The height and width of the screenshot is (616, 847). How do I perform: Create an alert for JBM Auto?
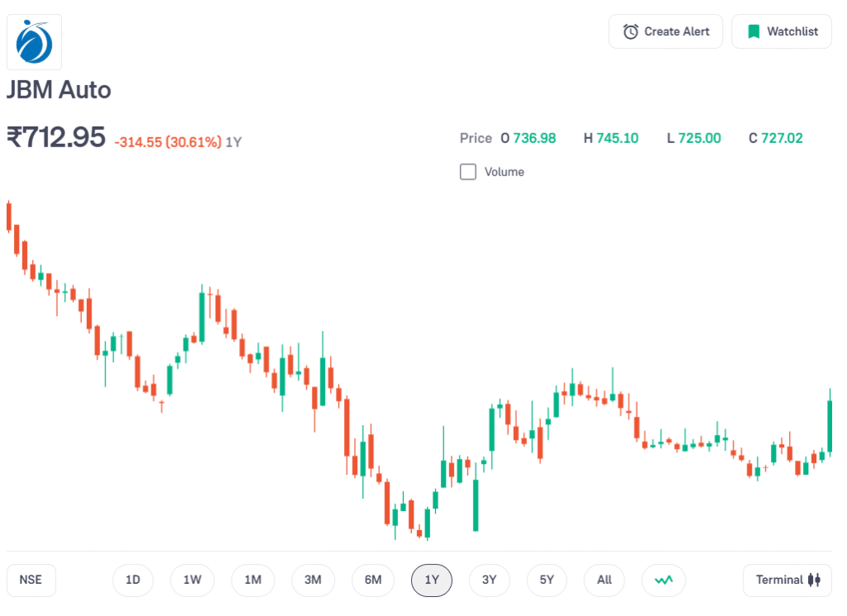[665, 31]
